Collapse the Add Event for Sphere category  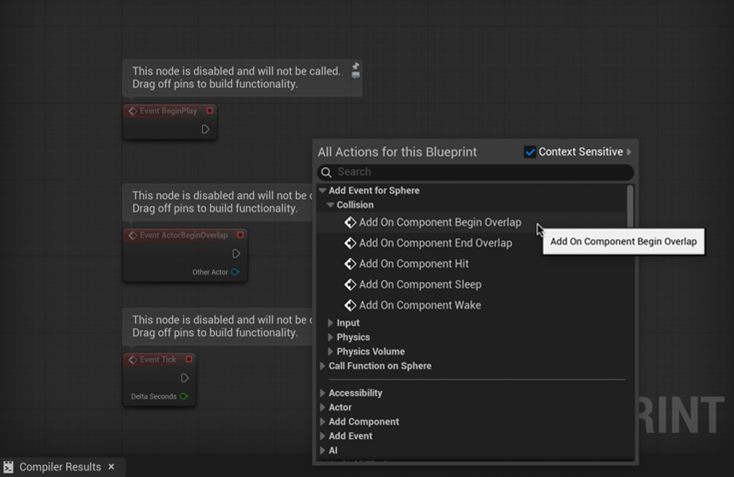point(322,191)
